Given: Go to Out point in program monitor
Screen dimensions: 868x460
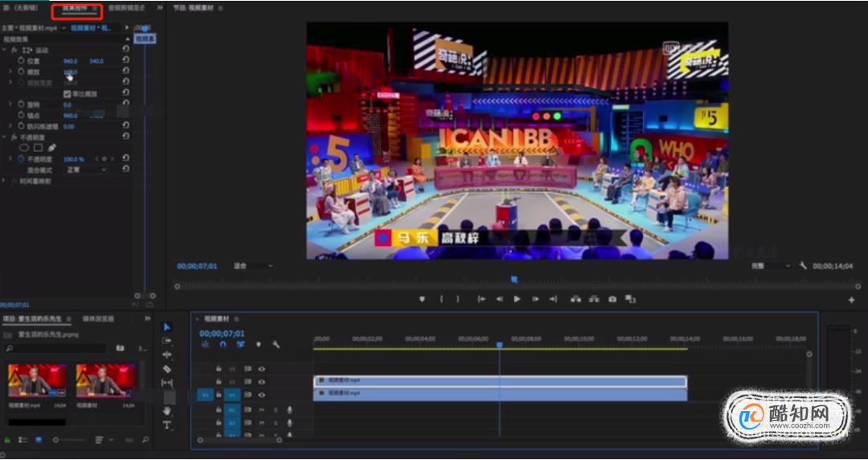Looking at the screenshot, I should [x=553, y=299].
